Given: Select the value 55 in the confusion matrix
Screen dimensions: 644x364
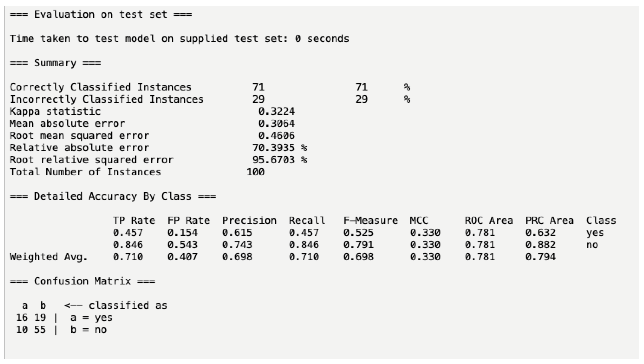Looking at the screenshot, I should (40, 330).
